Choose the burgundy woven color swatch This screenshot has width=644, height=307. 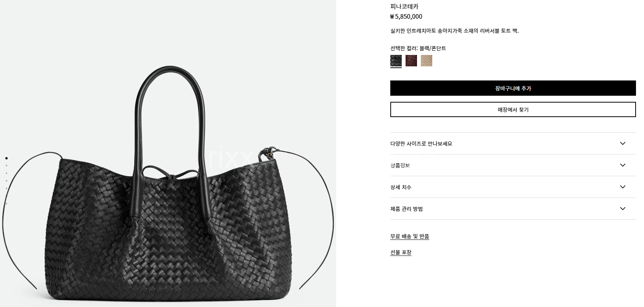(411, 61)
